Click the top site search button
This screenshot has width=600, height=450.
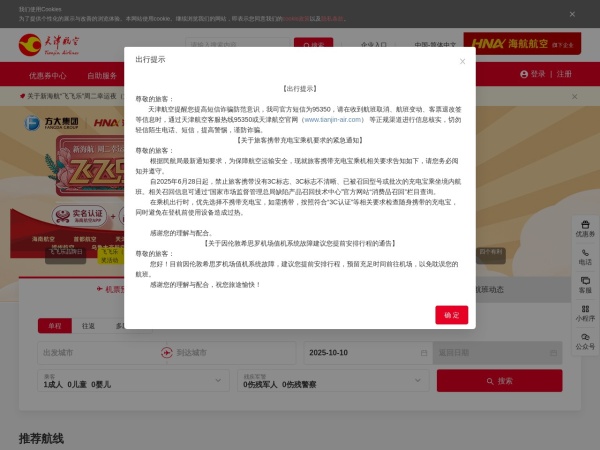click(x=313, y=42)
